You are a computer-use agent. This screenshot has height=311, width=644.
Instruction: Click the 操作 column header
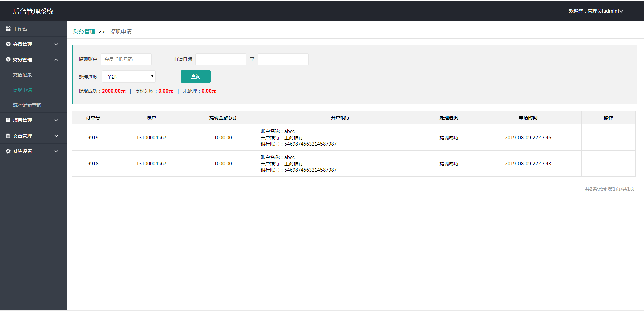[x=608, y=118]
